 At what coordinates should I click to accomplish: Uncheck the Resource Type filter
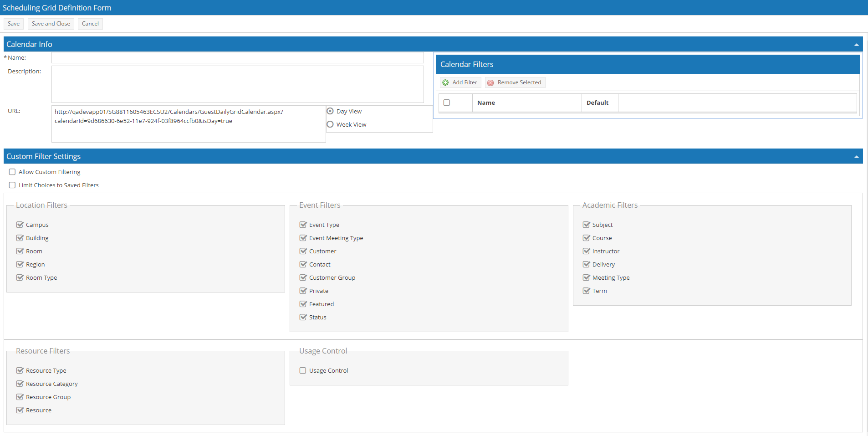[x=20, y=370]
